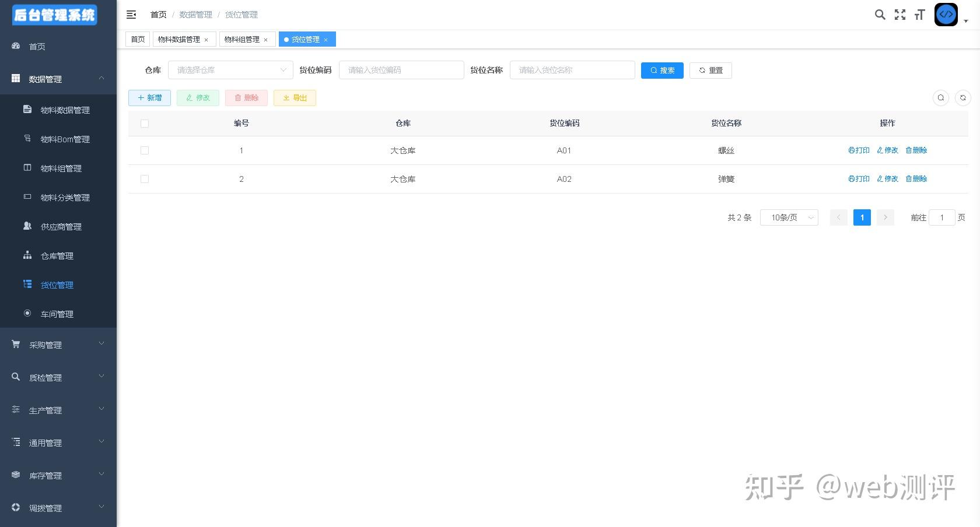Image resolution: width=980 pixels, height=527 pixels.
Task: Click the font size adjustment icon
Action: [919, 15]
